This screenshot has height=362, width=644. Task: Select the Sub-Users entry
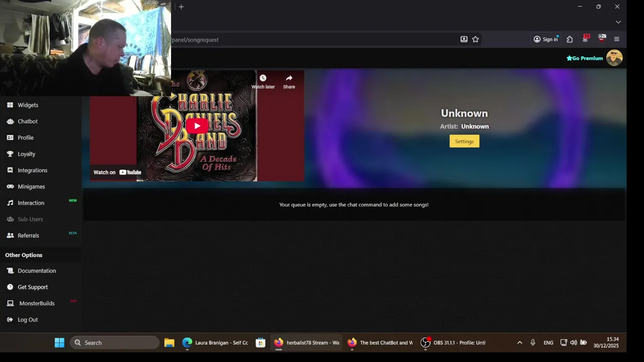pyautogui.click(x=30, y=219)
